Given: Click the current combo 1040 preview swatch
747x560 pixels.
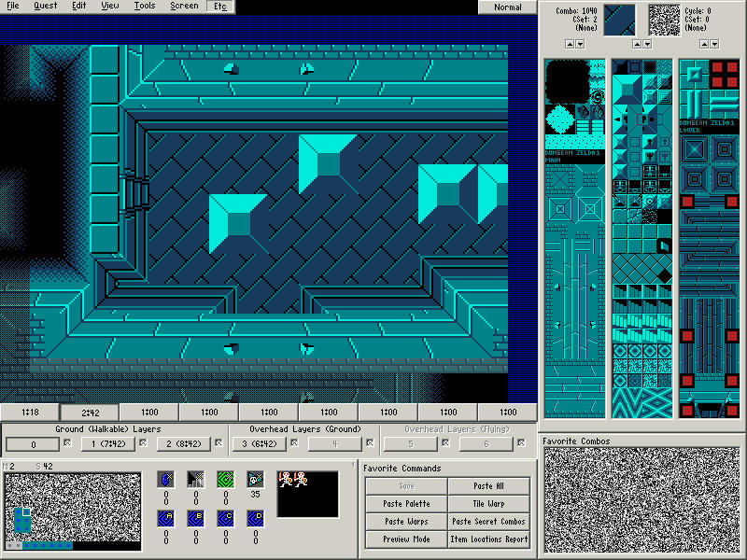Looking at the screenshot, I should point(619,20).
